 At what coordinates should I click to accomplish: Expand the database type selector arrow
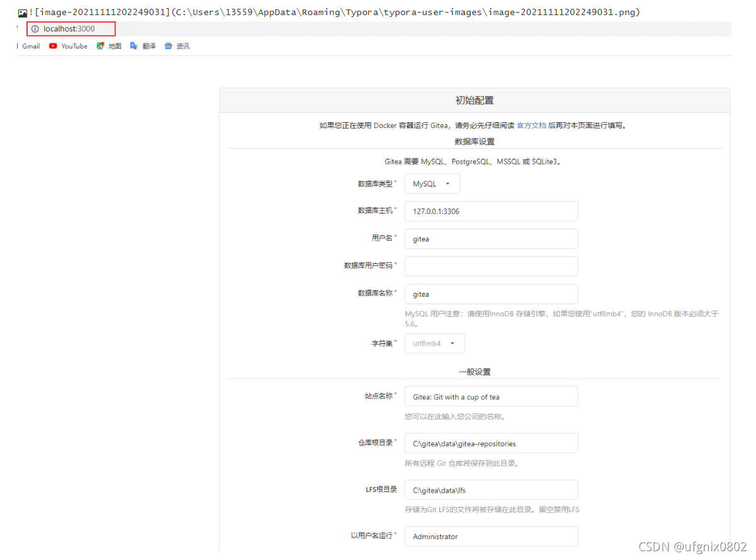(449, 183)
